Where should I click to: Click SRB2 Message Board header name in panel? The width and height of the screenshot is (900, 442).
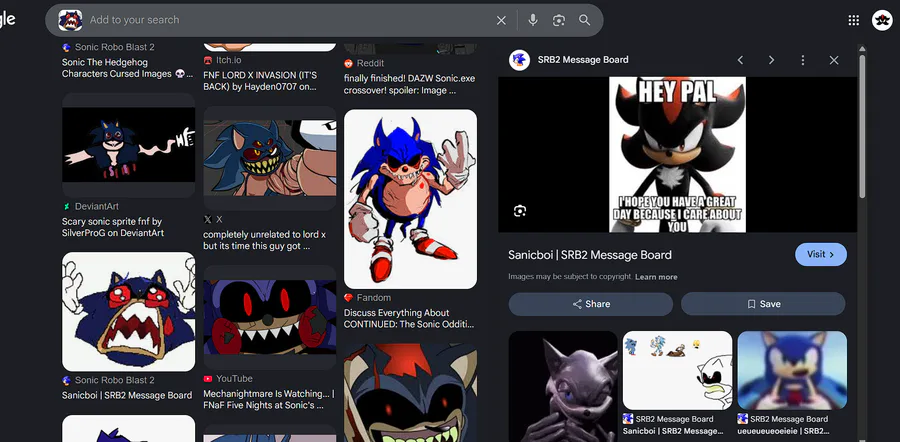[x=583, y=60]
